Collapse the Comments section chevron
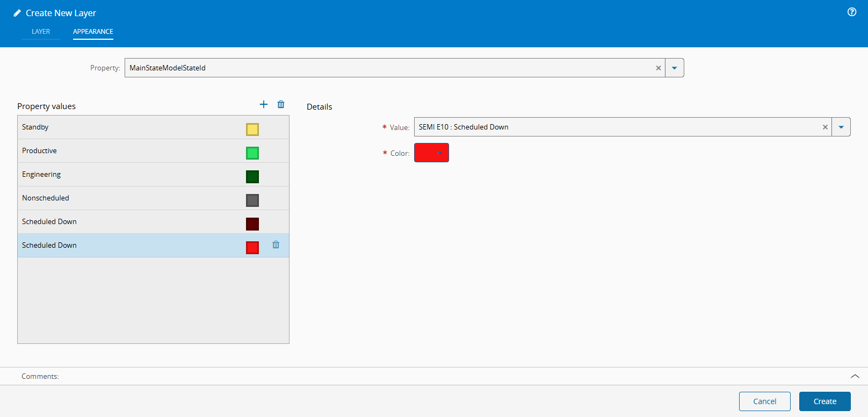 855,376
